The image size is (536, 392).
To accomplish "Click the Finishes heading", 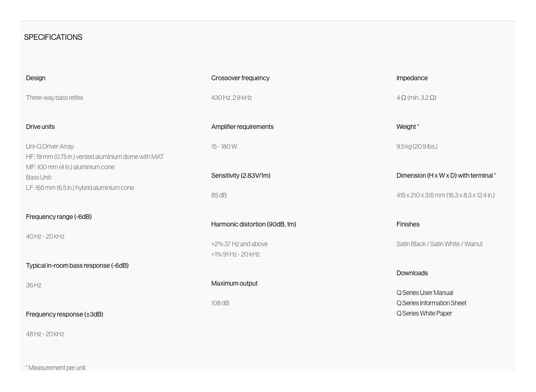I will [x=408, y=224].
